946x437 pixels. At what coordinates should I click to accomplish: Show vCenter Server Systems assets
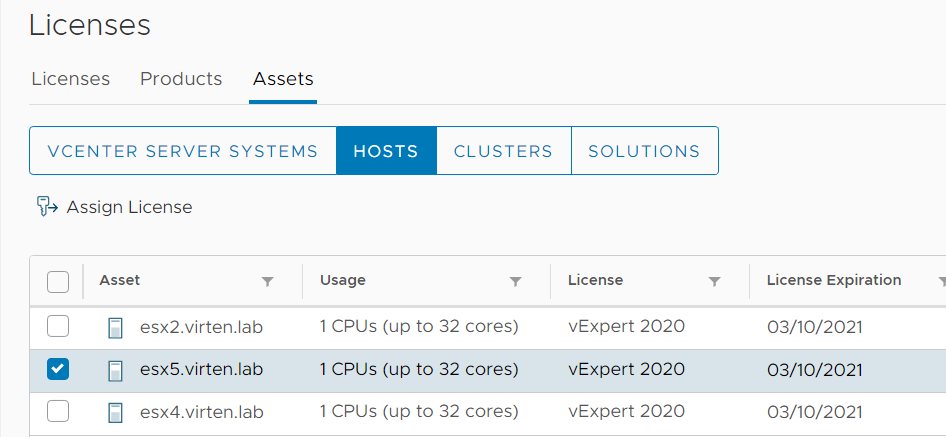183,150
